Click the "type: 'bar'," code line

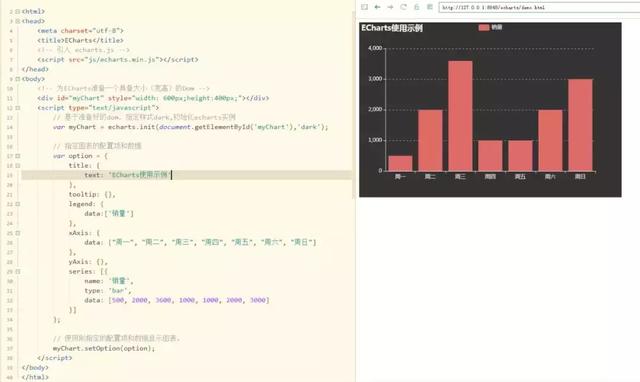point(108,291)
